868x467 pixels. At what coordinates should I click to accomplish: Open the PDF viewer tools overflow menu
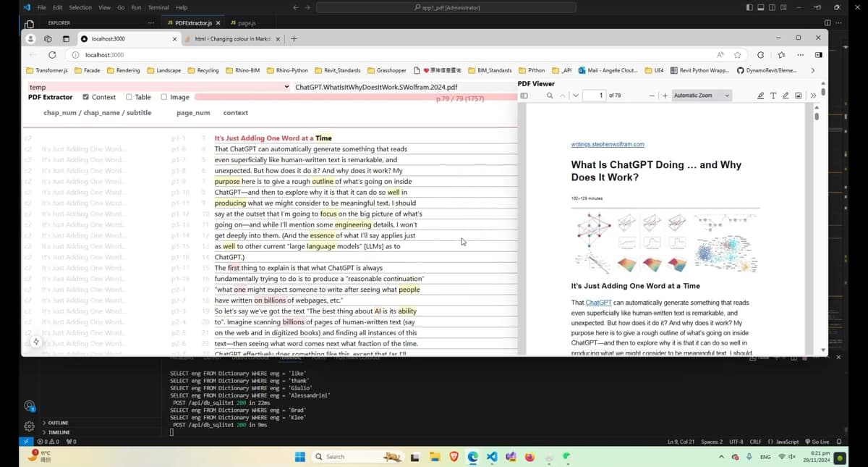(812, 96)
